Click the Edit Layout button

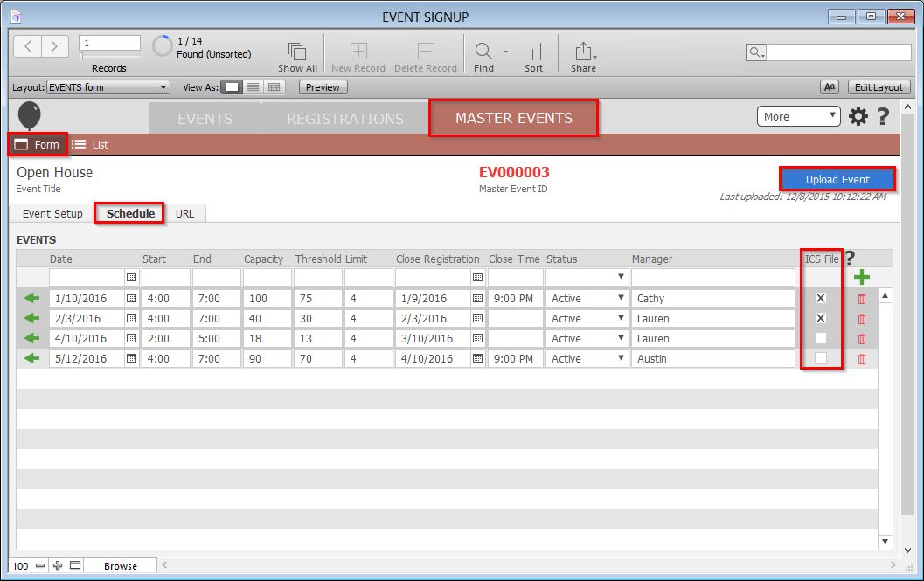879,87
